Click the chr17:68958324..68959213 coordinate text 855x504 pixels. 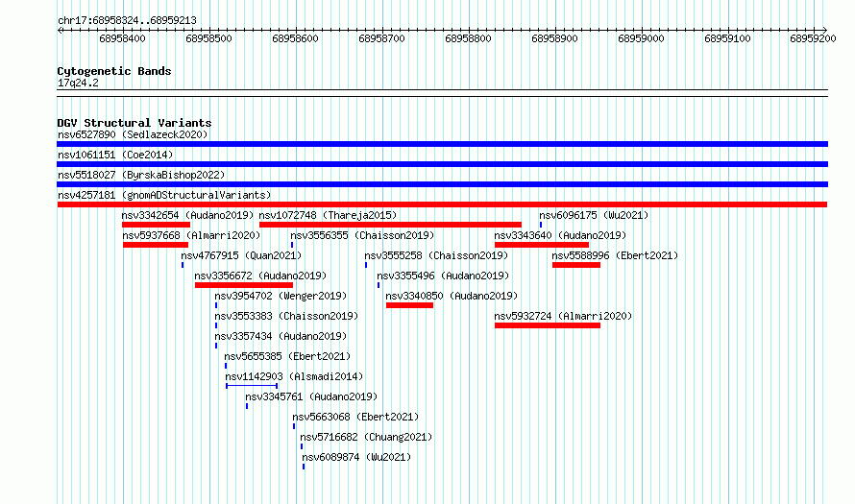127,20
